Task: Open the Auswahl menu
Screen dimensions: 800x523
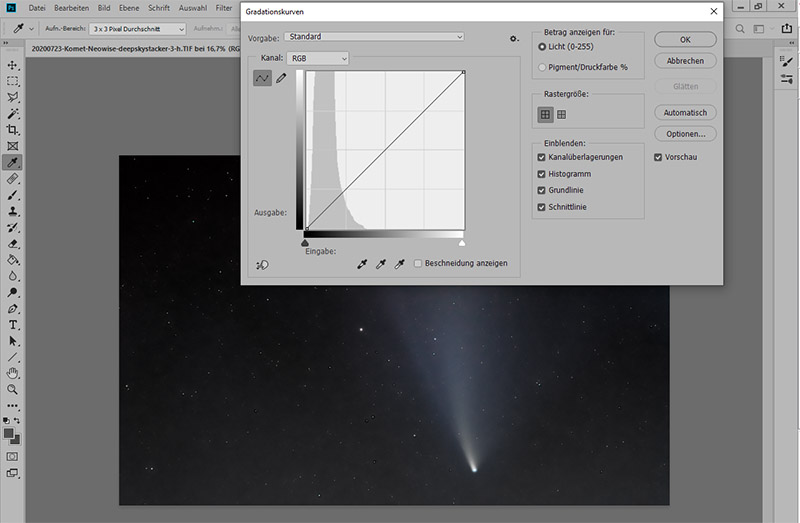Action: click(x=193, y=8)
